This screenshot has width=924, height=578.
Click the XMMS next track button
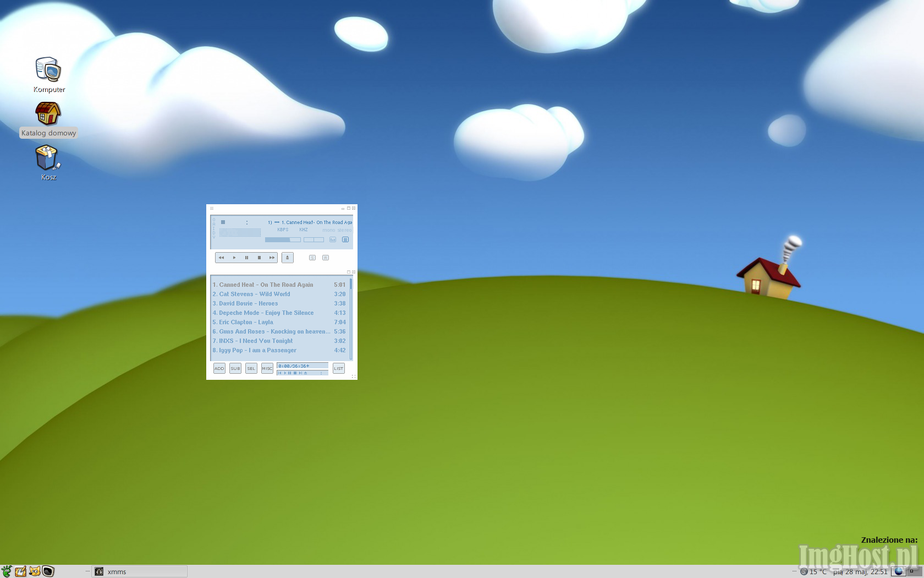coord(272,258)
